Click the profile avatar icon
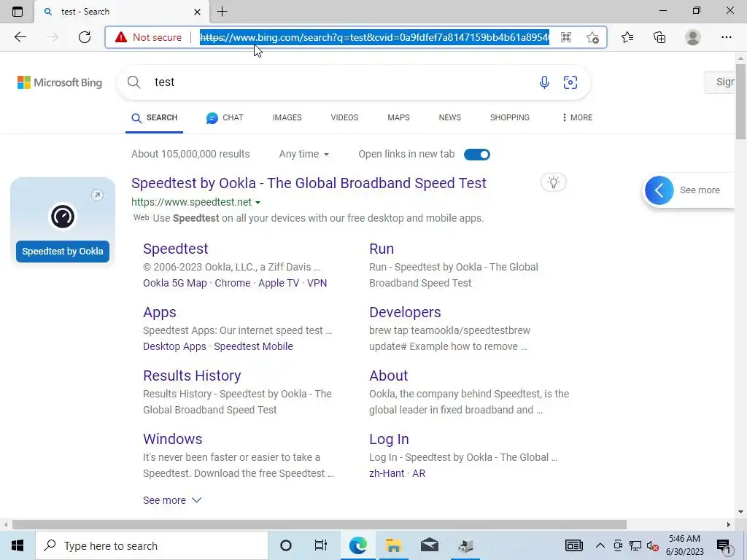 point(693,37)
